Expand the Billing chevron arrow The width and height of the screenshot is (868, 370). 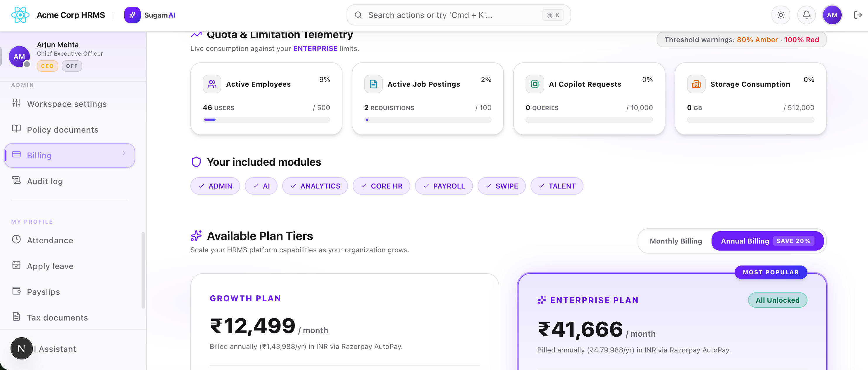pyautogui.click(x=124, y=153)
